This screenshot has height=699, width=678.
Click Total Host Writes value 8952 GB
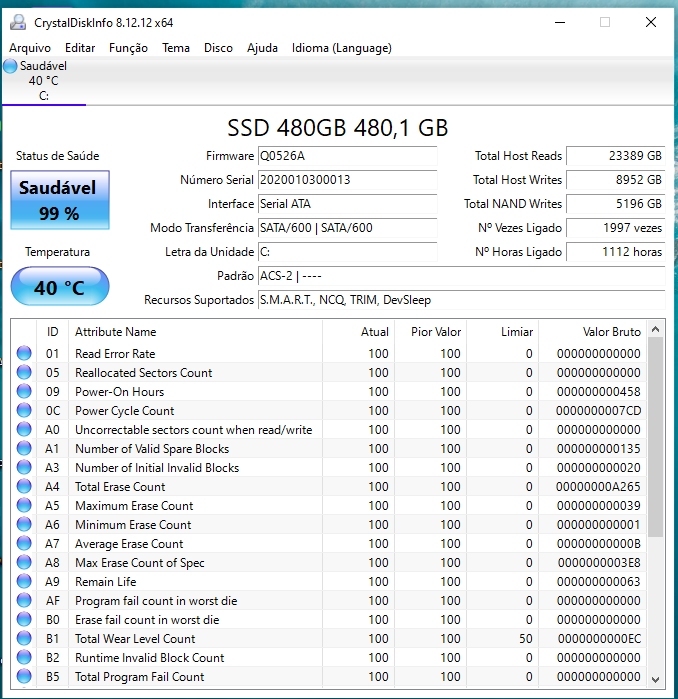click(616, 180)
